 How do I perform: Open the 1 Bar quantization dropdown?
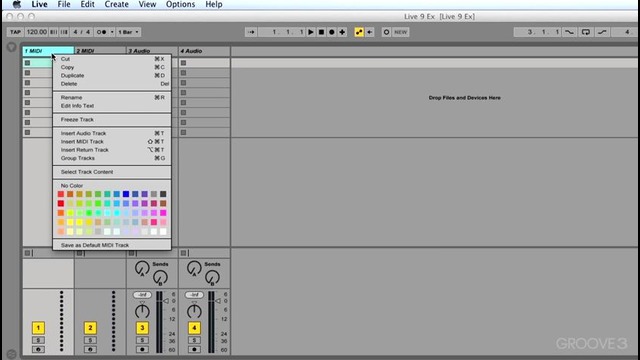click(128, 32)
